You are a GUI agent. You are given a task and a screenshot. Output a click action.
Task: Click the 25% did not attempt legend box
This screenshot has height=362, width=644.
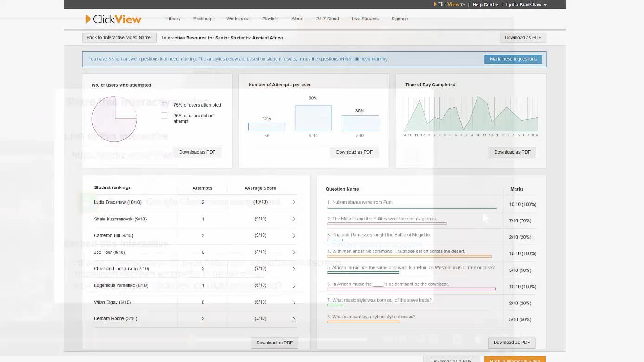[x=164, y=116]
